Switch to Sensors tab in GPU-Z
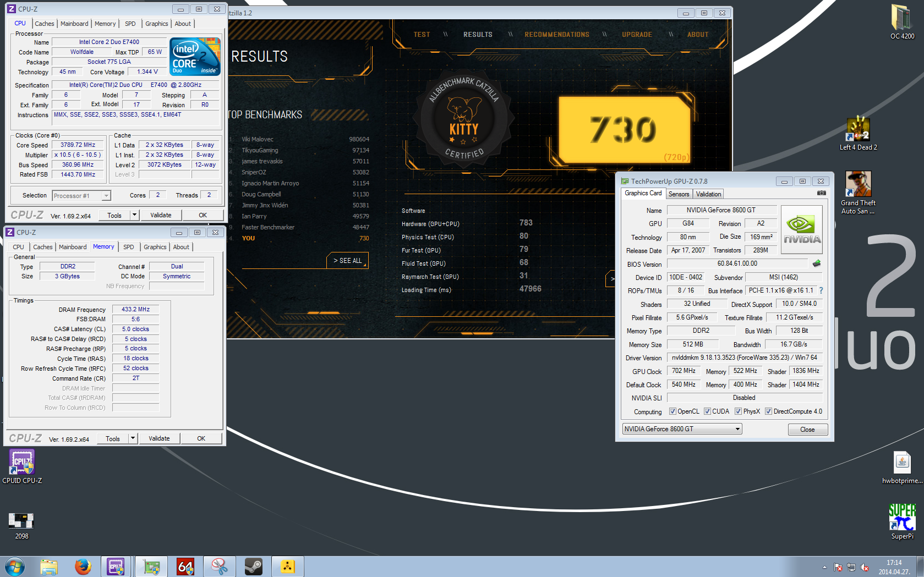The width and height of the screenshot is (924, 577). click(679, 194)
